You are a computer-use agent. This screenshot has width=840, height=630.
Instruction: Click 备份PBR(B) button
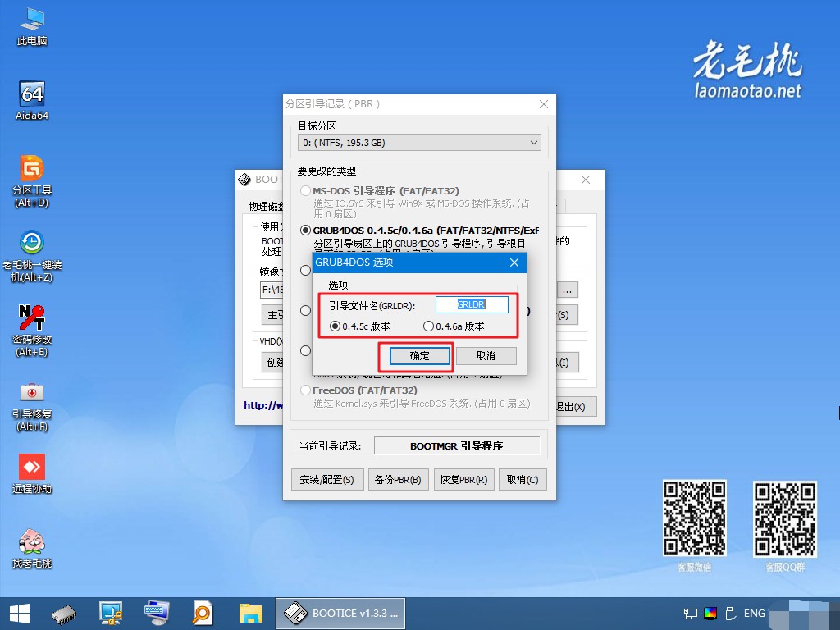(x=398, y=479)
